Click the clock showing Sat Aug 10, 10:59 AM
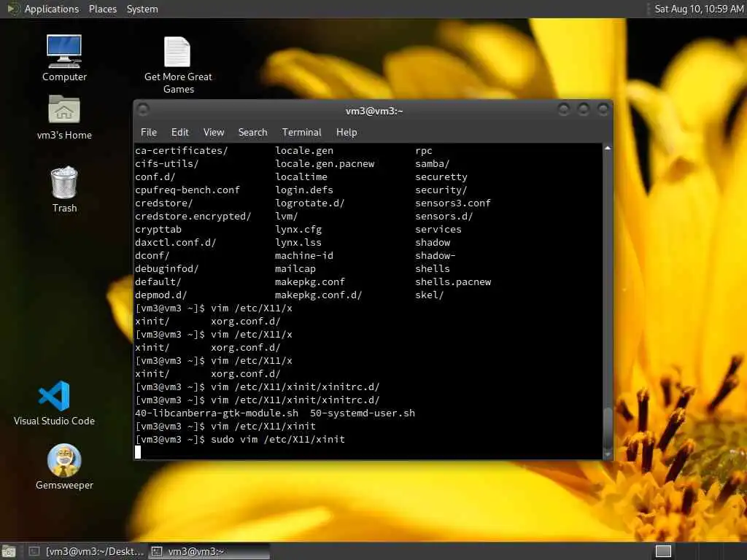The image size is (747, 560). [x=698, y=9]
